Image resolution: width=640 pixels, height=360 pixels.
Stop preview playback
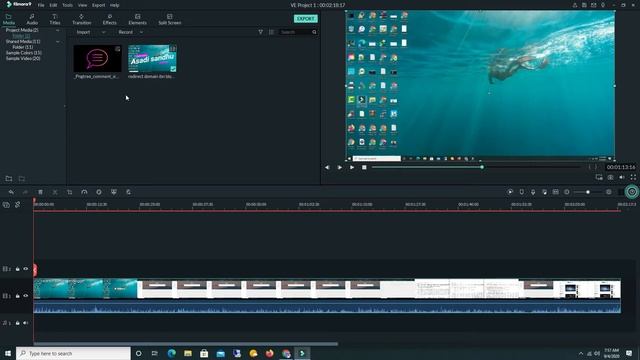click(364, 167)
